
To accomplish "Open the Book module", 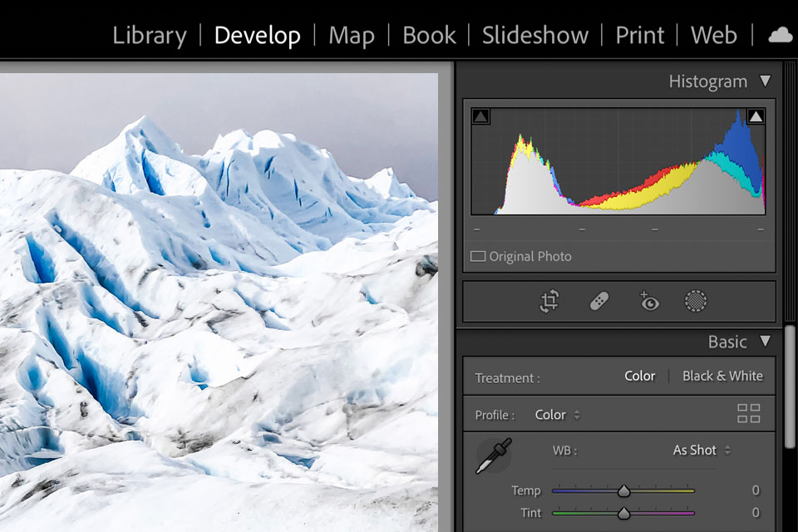I will tap(429, 36).
